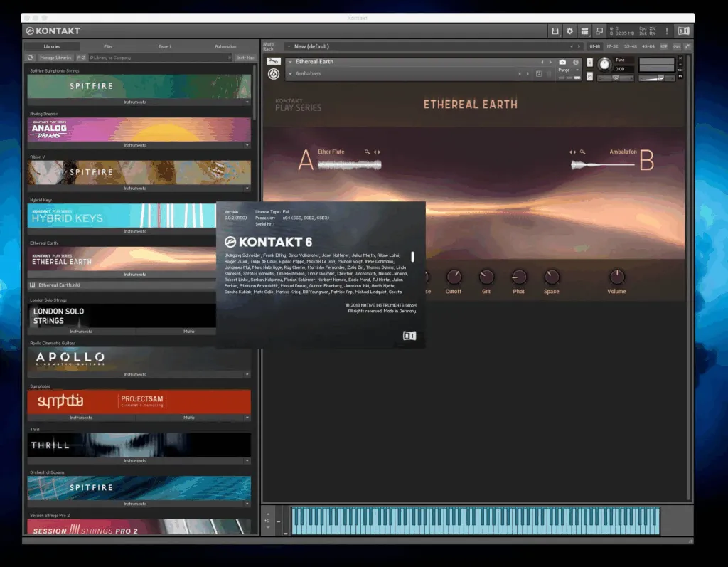Open instrument info via the i icon
The height and width of the screenshot is (567, 728).
576,62
